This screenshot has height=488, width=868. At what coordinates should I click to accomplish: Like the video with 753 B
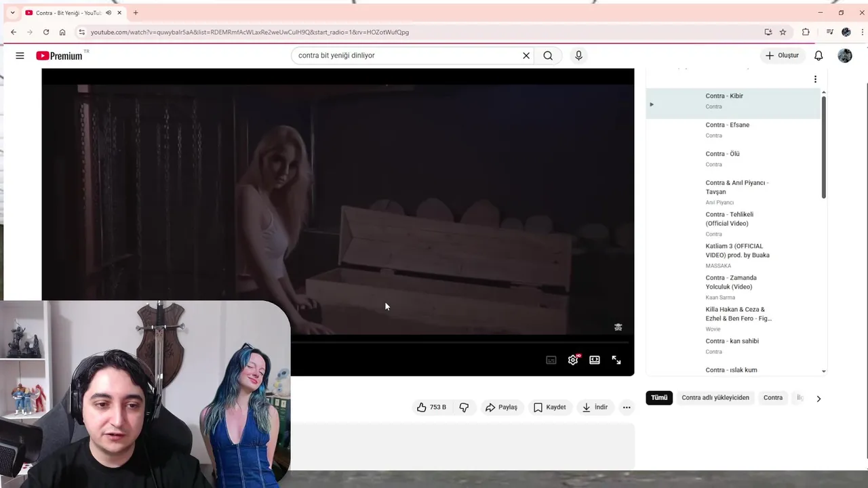[431, 407]
